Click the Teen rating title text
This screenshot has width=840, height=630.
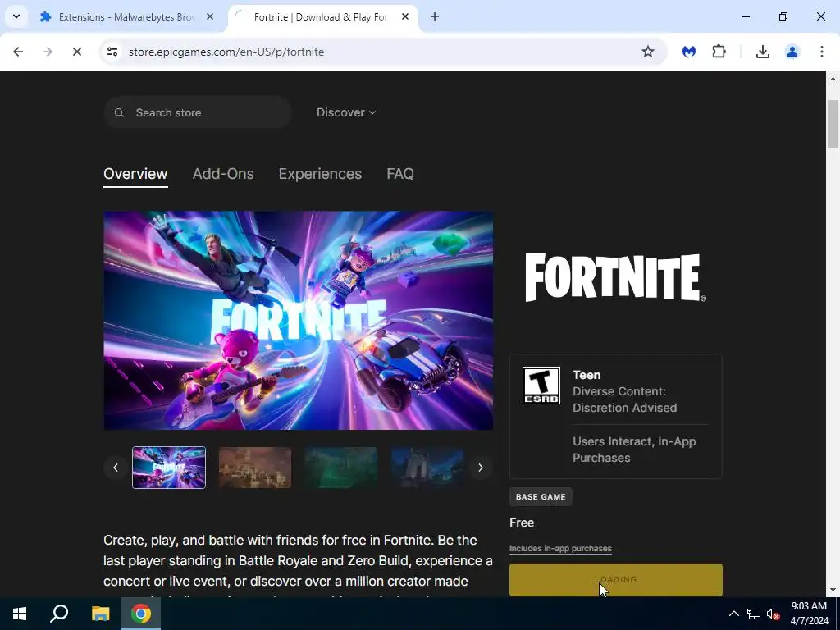[x=587, y=375]
